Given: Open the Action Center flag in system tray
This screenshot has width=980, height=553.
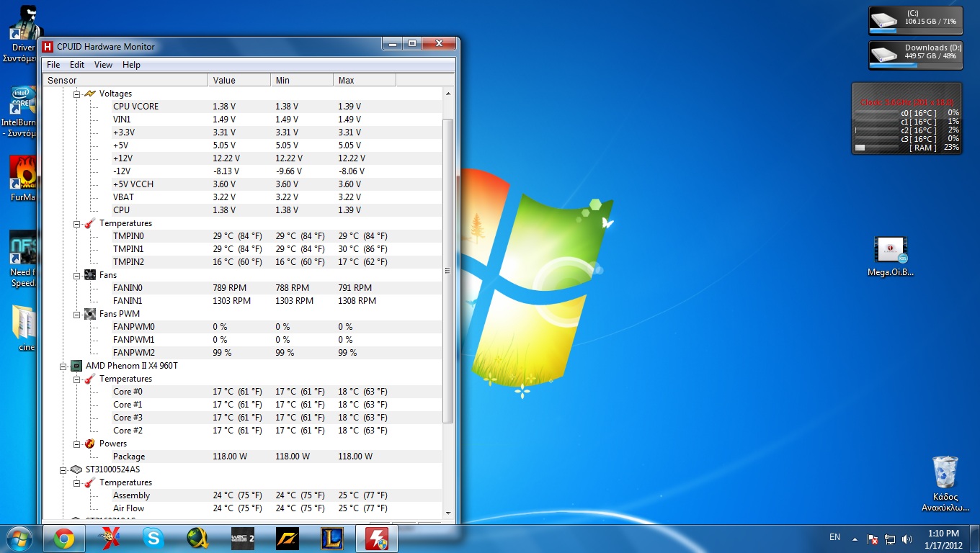Looking at the screenshot, I should [x=873, y=539].
